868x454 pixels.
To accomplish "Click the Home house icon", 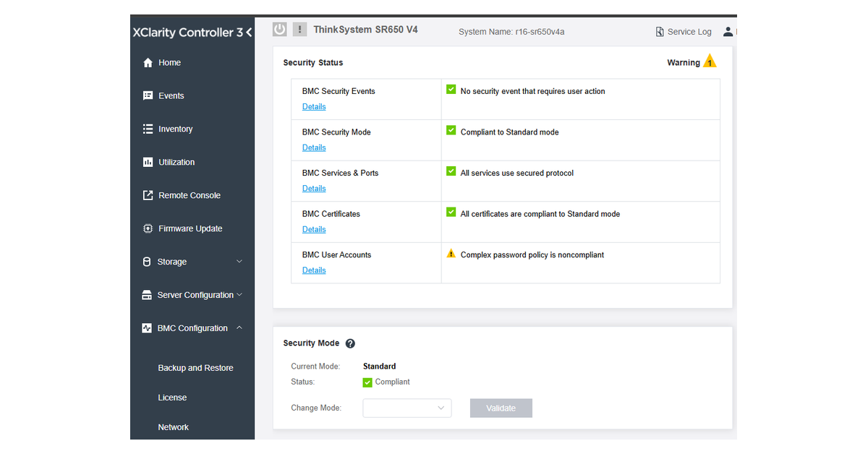I will point(148,63).
